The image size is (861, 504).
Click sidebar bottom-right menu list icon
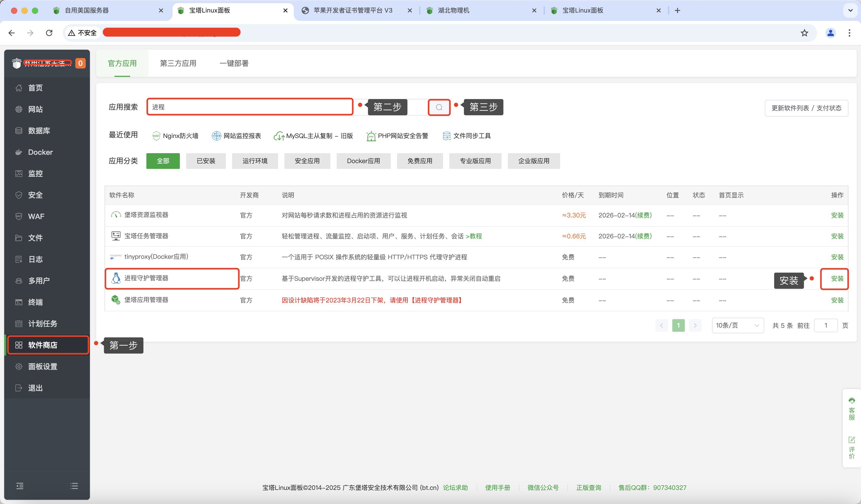[74, 486]
